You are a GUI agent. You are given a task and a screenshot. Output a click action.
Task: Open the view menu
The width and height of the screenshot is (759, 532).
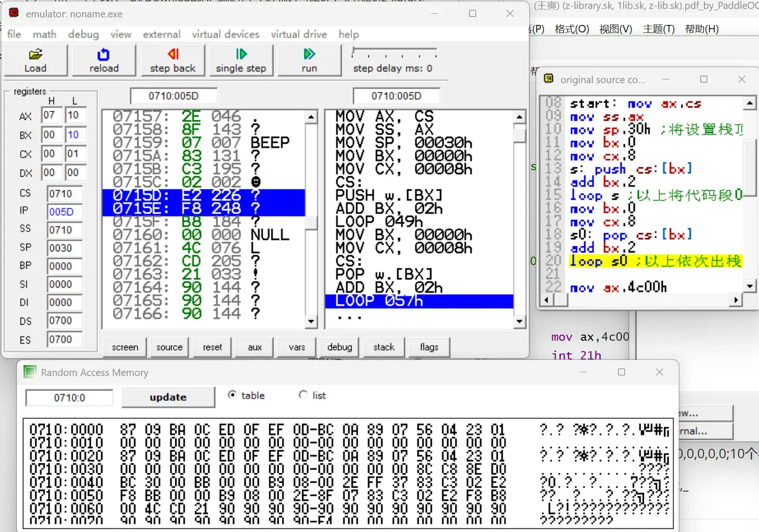pos(121,34)
